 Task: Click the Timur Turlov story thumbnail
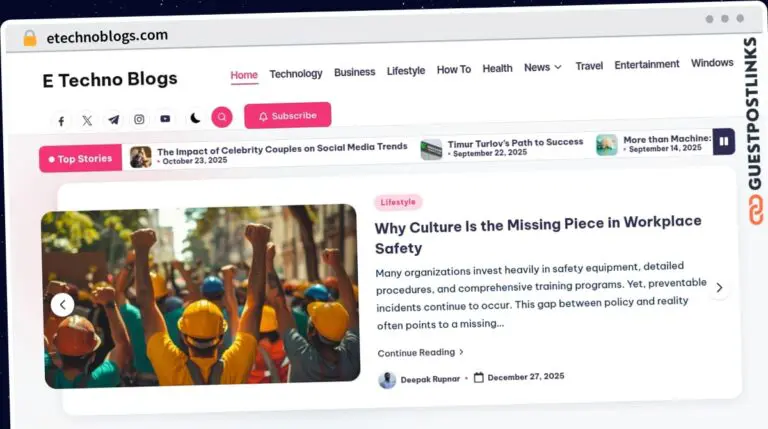click(431, 149)
